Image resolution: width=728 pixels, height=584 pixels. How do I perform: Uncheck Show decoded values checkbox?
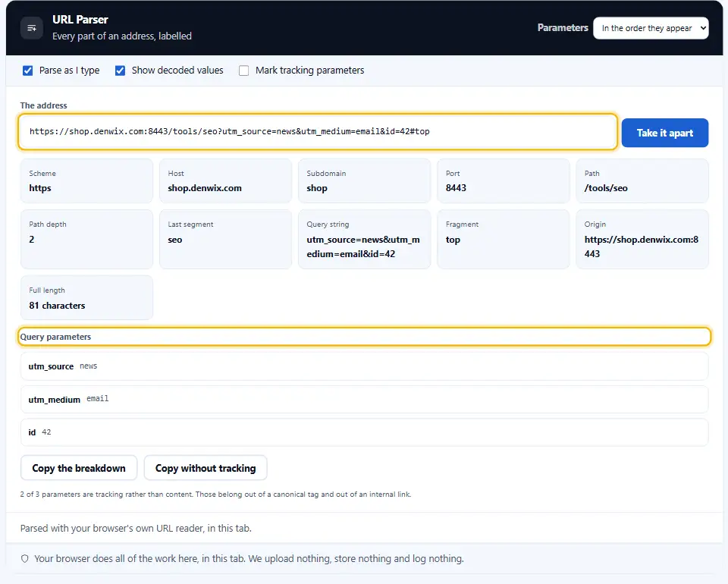click(121, 71)
